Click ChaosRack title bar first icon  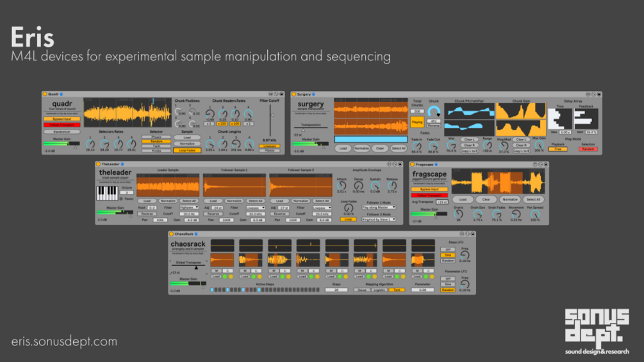(461, 234)
